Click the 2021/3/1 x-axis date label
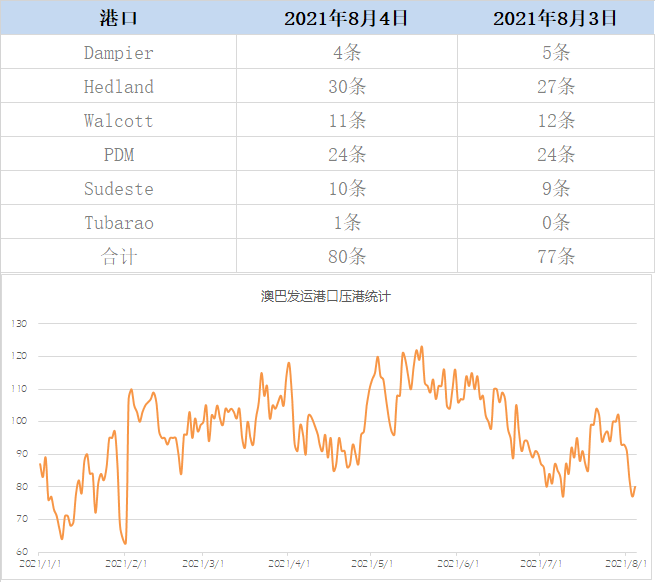The image size is (655, 582). 203,564
